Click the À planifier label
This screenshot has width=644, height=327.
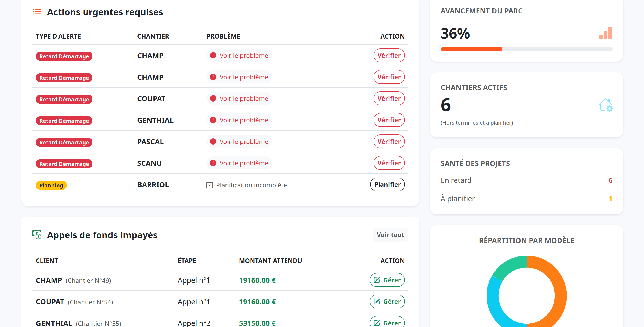[457, 198]
